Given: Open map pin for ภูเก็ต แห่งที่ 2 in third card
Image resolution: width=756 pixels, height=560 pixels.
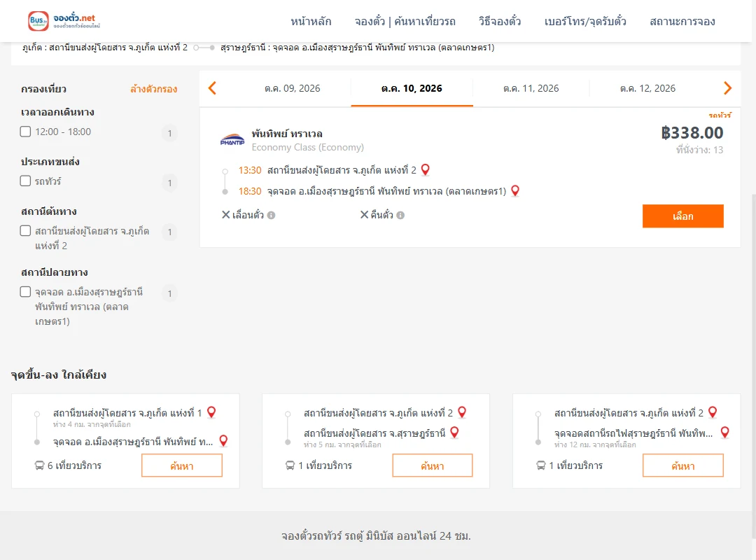Looking at the screenshot, I should point(713,412).
